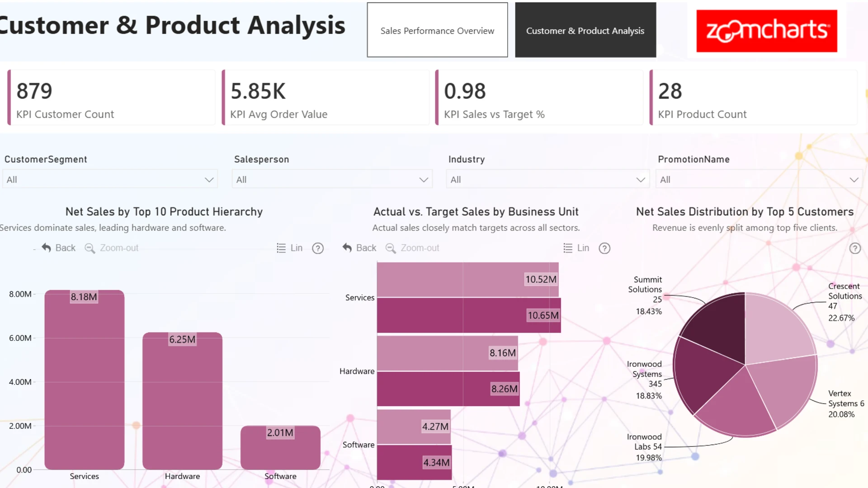Click Services 10.65M dark bar
This screenshot has width=868, height=488.
(469, 315)
